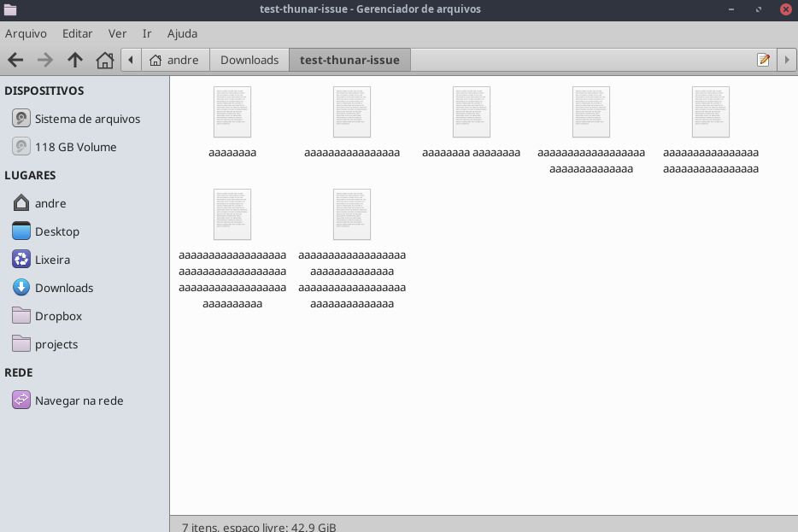Open Navegar na rede in sidebar
The height and width of the screenshot is (532, 798).
click(x=79, y=400)
